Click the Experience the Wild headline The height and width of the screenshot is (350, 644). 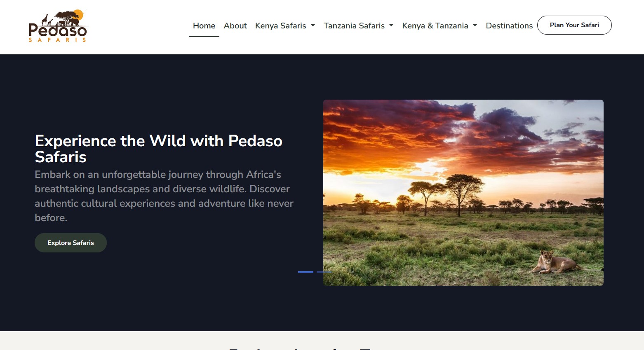(x=158, y=148)
